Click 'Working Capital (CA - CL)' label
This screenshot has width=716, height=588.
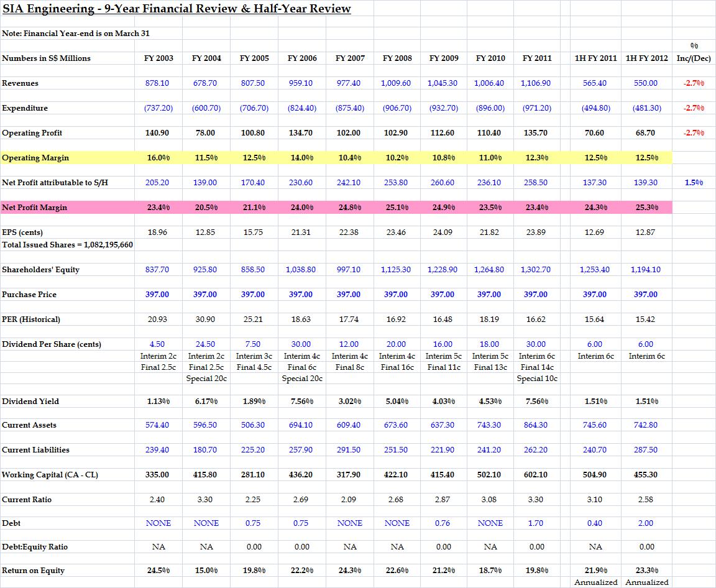click(50, 475)
